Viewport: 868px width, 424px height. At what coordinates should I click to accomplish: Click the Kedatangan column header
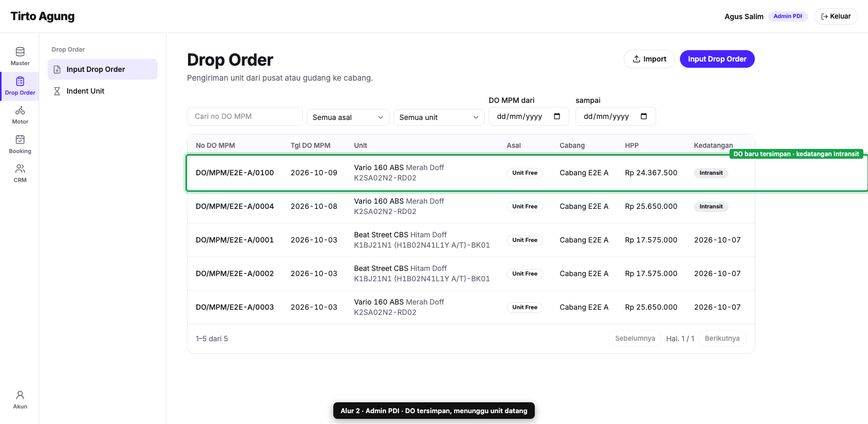[x=714, y=146]
